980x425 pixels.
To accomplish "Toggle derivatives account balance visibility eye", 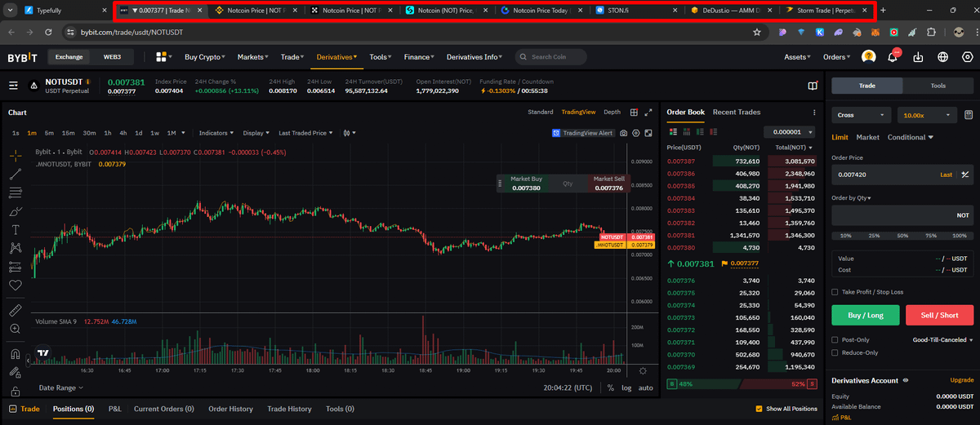I will (x=905, y=381).
